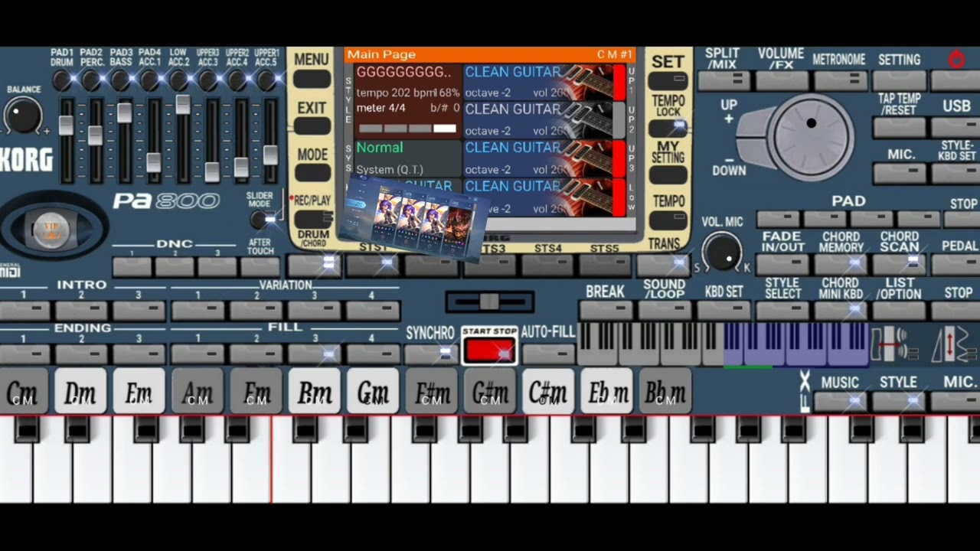Click the style name GGGGGGGGG..

[x=404, y=72]
